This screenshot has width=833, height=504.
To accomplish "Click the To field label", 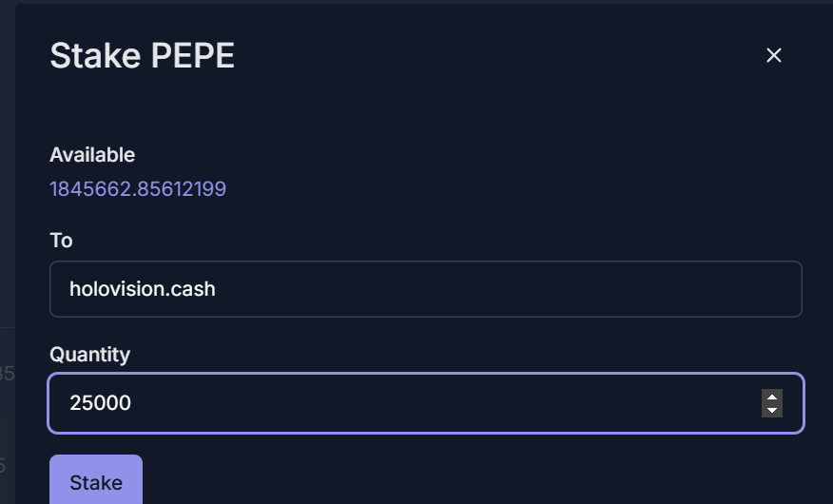I will coord(61,241).
